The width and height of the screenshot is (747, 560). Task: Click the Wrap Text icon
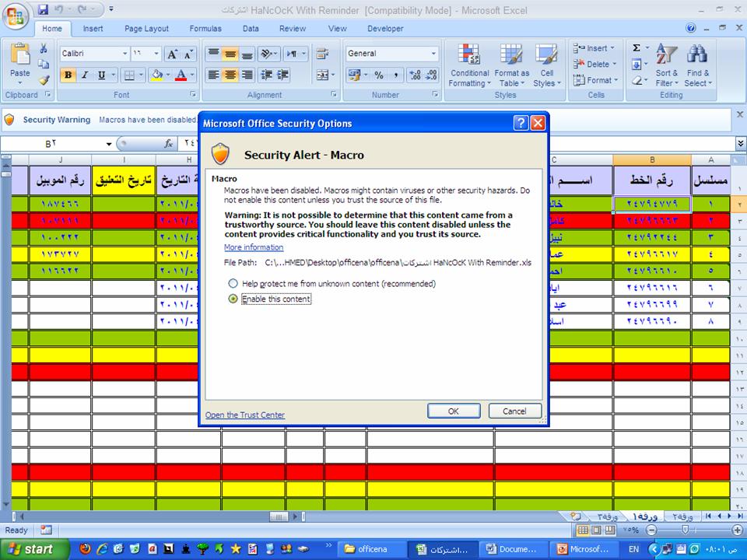[322, 54]
